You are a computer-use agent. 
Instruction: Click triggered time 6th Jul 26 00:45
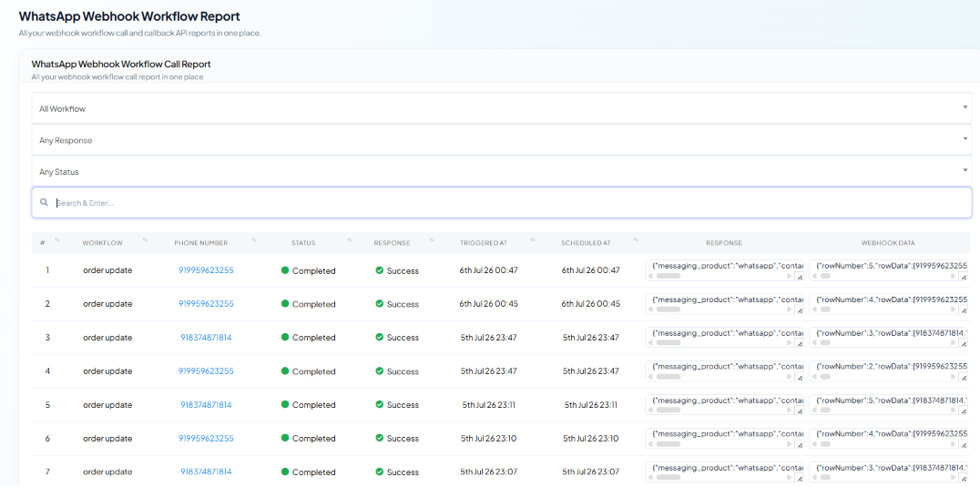click(489, 303)
